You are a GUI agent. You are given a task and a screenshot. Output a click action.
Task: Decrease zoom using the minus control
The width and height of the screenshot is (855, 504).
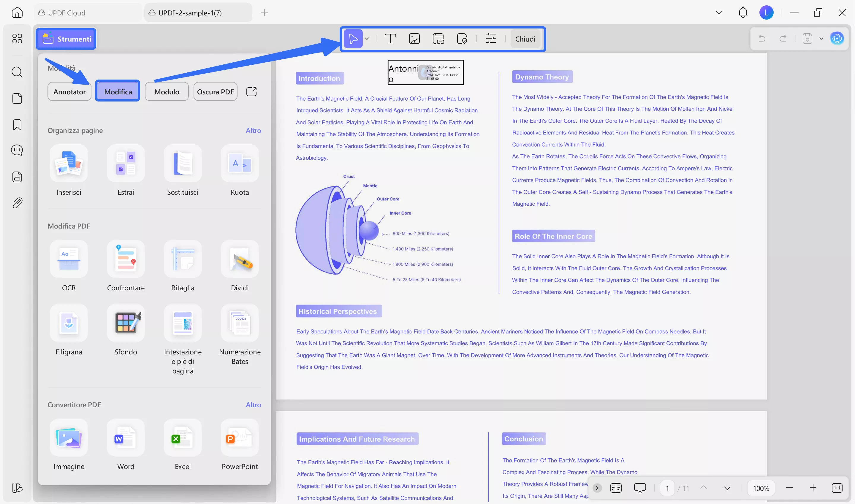(789, 488)
